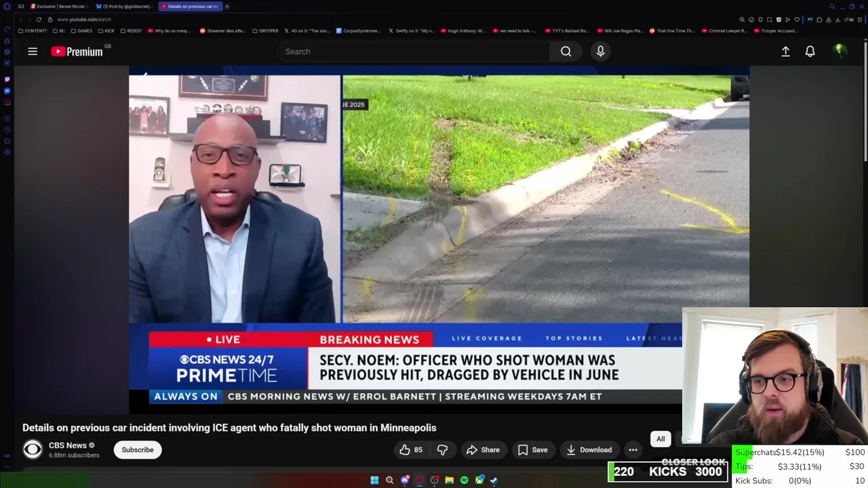Open browser sidebar history clock

7,129
